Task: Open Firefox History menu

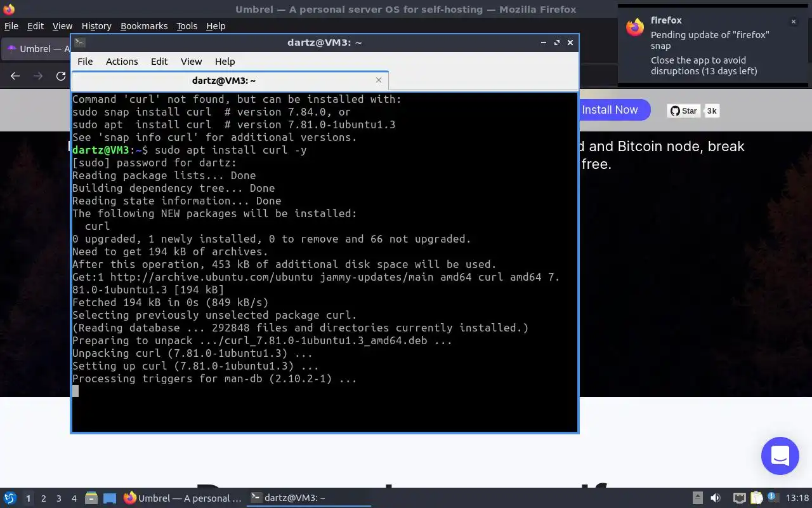Action: pos(96,26)
